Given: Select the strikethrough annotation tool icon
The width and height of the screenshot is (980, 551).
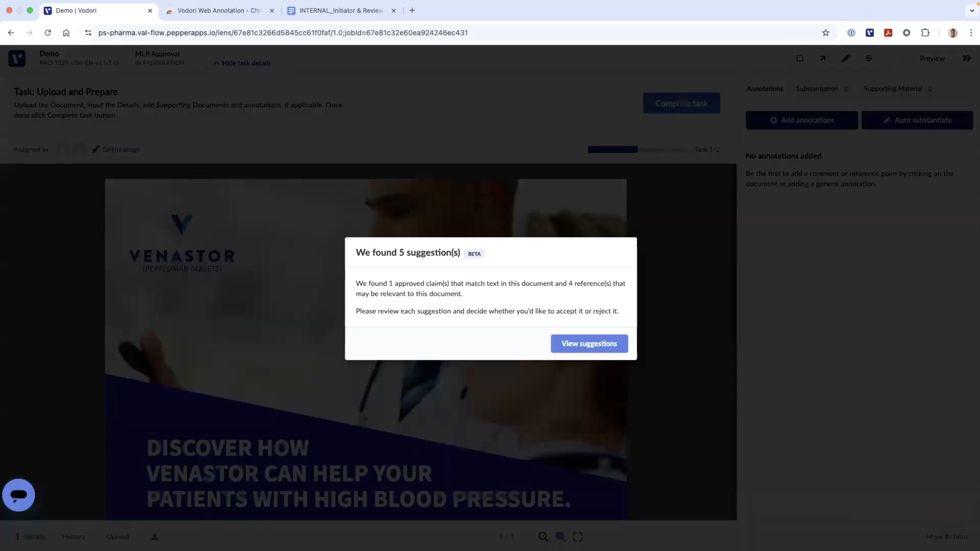Looking at the screenshot, I should click(x=868, y=58).
